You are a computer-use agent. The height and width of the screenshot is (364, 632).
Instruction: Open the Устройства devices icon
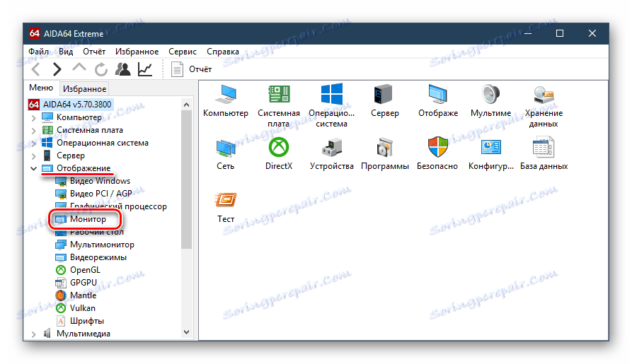tap(332, 154)
